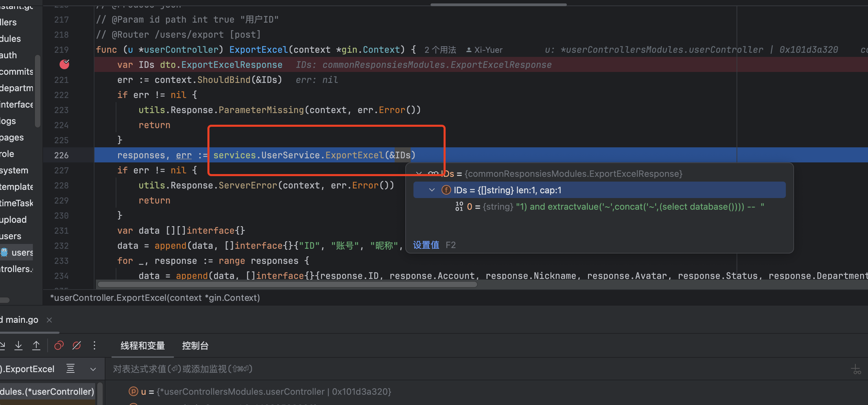Click the Step Out upload-arrow icon
The image size is (868, 405).
(36, 345)
